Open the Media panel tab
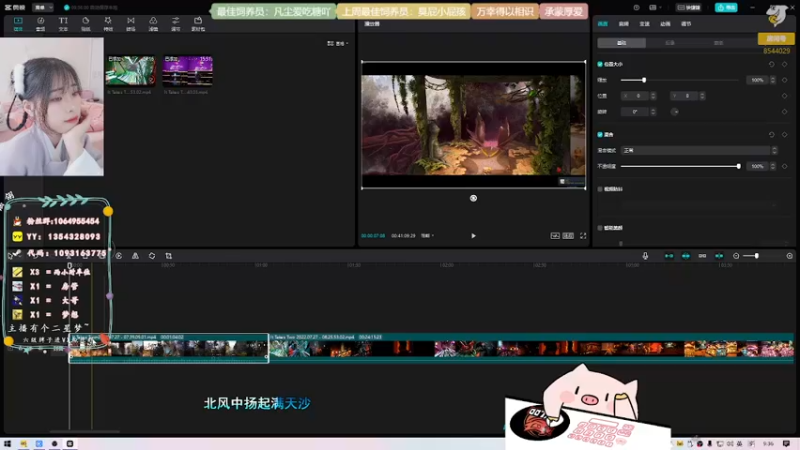 coord(18,23)
